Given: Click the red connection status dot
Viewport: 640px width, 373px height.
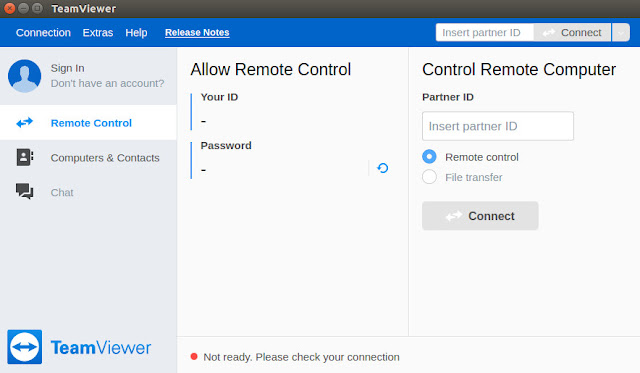Looking at the screenshot, I should pos(194,357).
